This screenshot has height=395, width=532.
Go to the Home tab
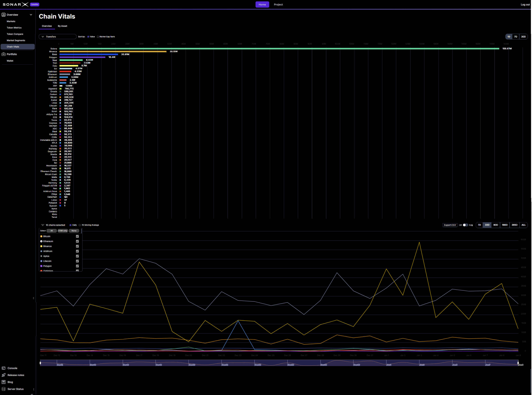pos(262,4)
